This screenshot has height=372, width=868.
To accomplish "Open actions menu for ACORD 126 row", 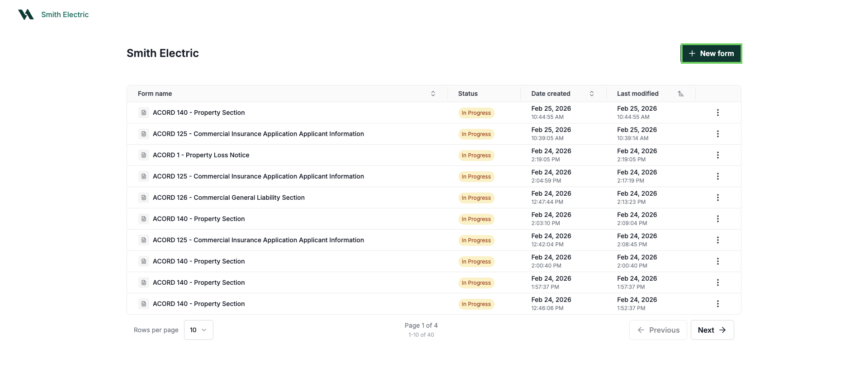I will [x=718, y=198].
